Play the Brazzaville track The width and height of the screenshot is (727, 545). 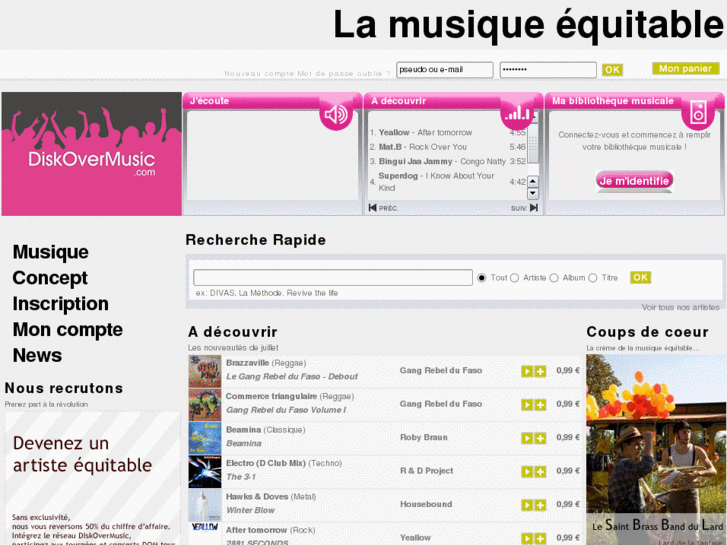click(527, 371)
